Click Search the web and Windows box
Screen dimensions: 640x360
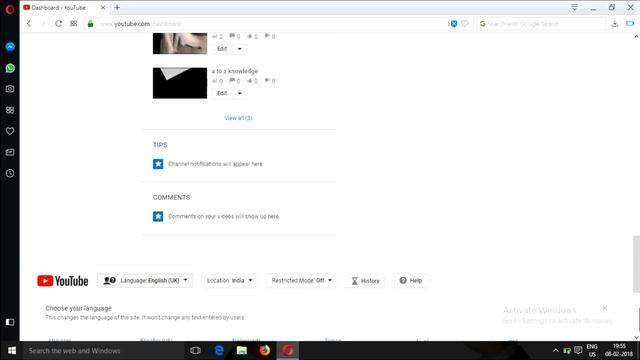tap(103, 351)
